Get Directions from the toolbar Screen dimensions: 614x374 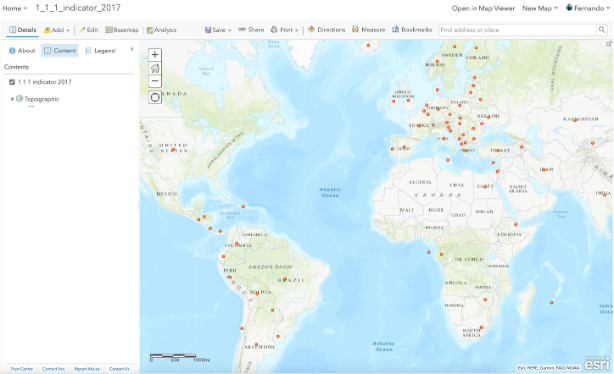327,30
